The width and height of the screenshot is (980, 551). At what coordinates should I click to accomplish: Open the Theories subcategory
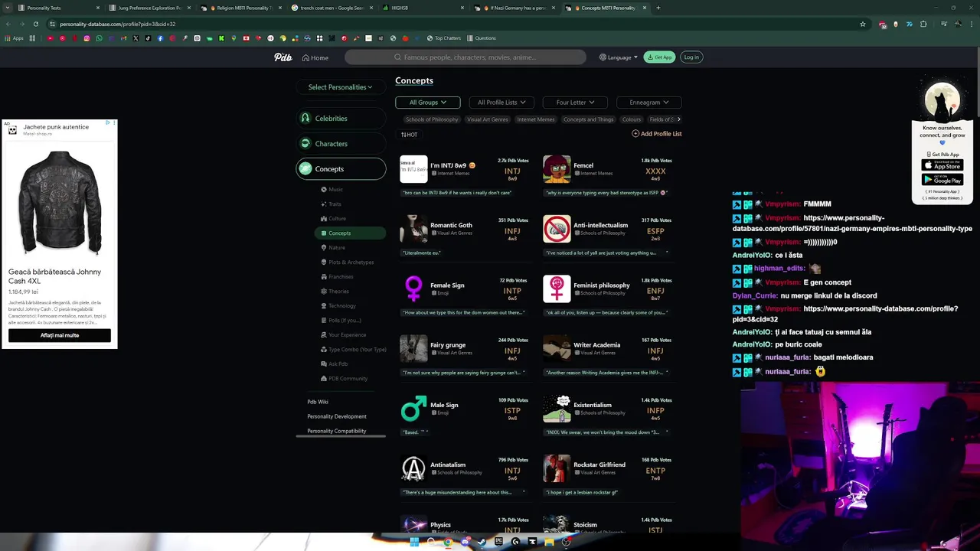point(335,291)
